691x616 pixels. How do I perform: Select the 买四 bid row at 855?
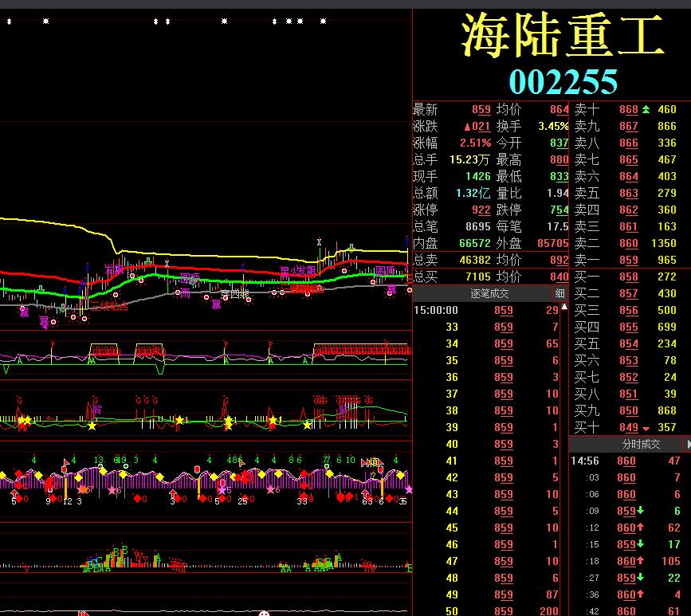[x=630, y=327]
